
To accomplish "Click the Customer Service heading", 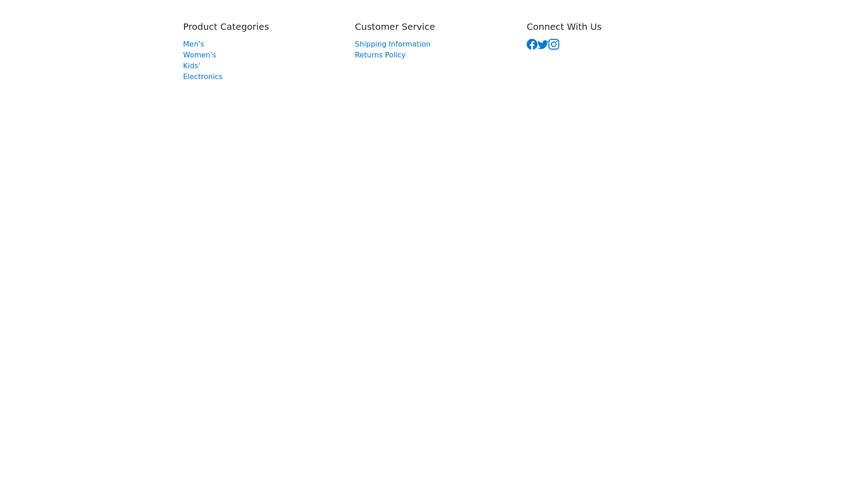I will tap(395, 27).
